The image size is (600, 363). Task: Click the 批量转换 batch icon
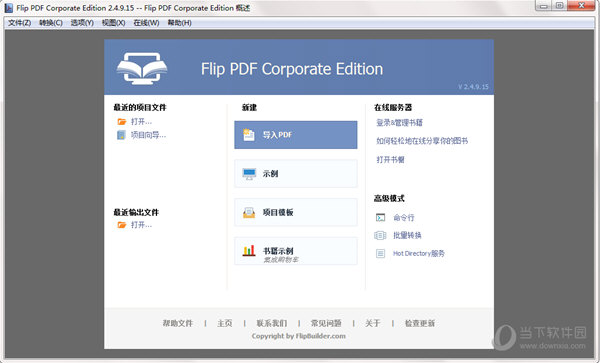click(380, 235)
